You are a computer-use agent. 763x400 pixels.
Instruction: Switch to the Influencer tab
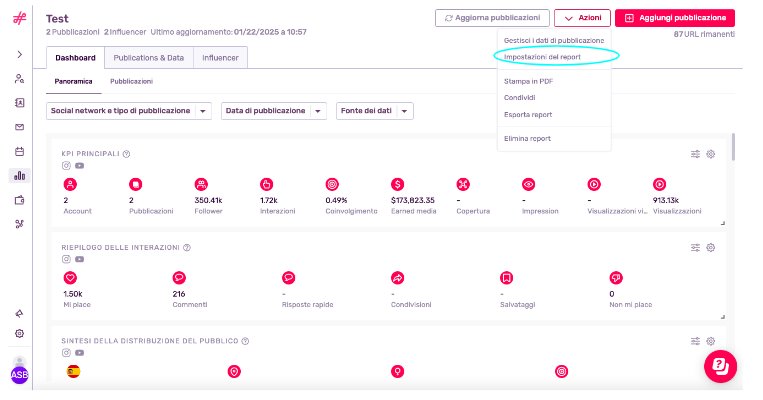click(x=220, y=57)
